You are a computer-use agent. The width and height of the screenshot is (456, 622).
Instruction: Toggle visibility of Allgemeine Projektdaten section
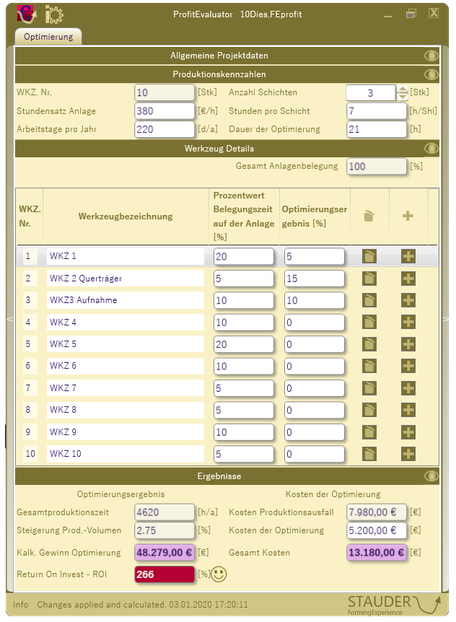click(x=431, y=56)
